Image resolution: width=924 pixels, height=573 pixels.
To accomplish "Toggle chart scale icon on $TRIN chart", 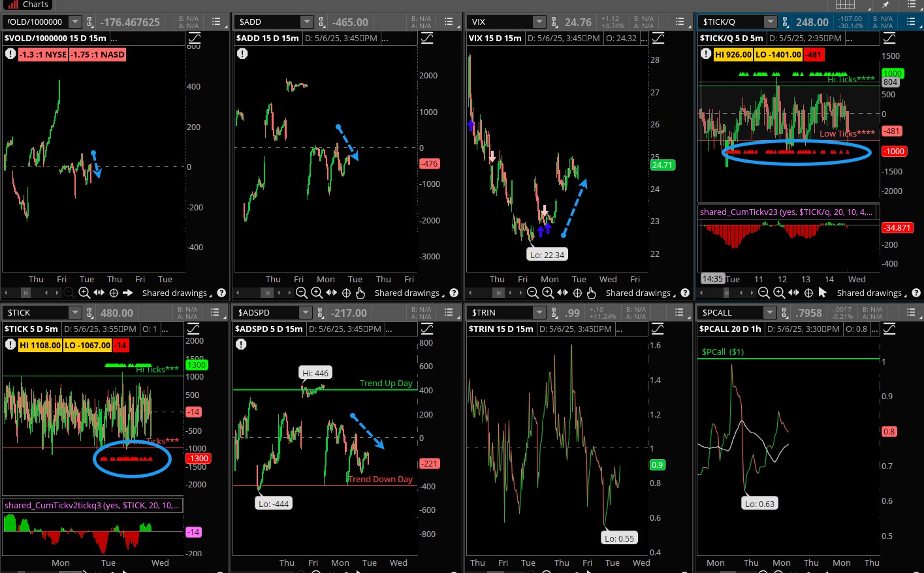I will coord(658,329).
